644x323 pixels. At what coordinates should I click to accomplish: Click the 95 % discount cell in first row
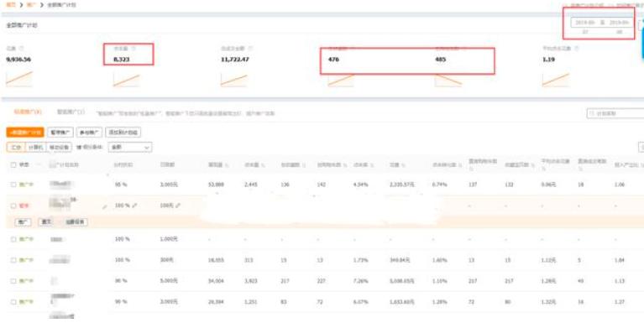(x=121, y=185)
